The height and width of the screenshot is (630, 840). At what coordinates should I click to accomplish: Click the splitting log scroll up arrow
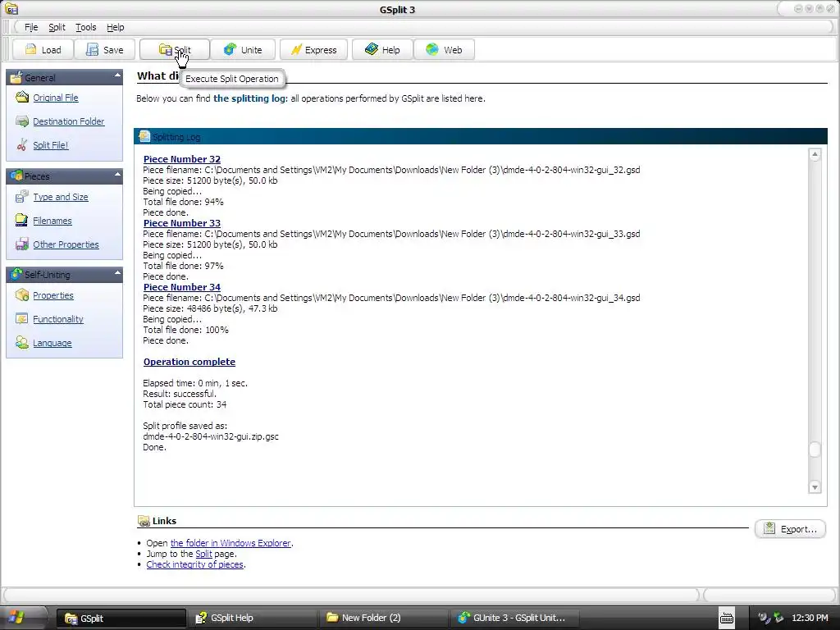(815, 155)
